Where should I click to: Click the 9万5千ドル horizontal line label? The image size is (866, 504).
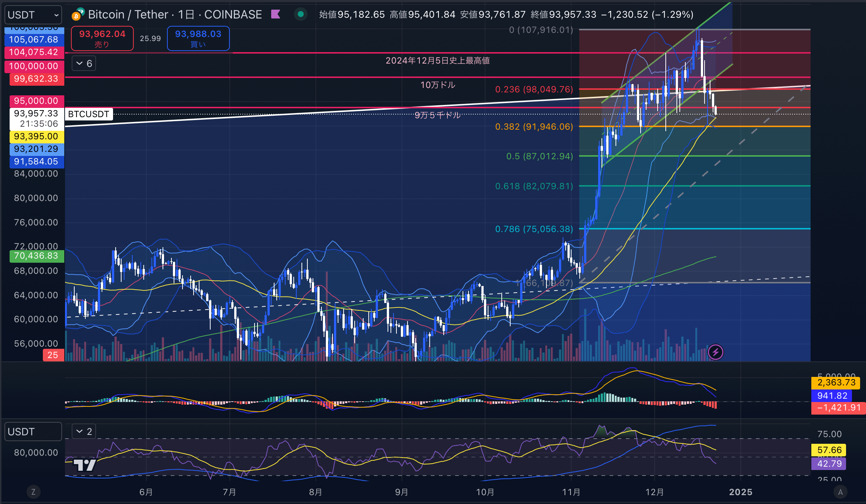[x=438, y=115]
